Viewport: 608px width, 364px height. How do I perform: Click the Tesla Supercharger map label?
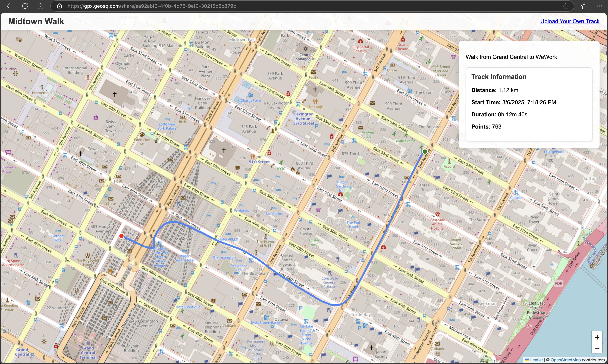point(267,323)
